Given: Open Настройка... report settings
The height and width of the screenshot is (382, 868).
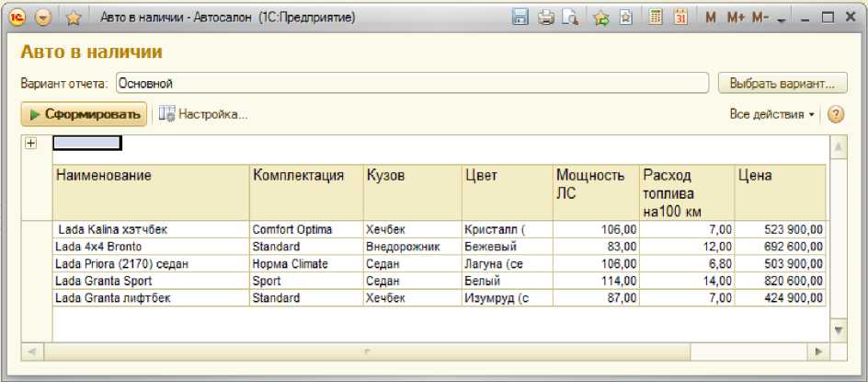Looking at the screenshot, I should (203, 114).
